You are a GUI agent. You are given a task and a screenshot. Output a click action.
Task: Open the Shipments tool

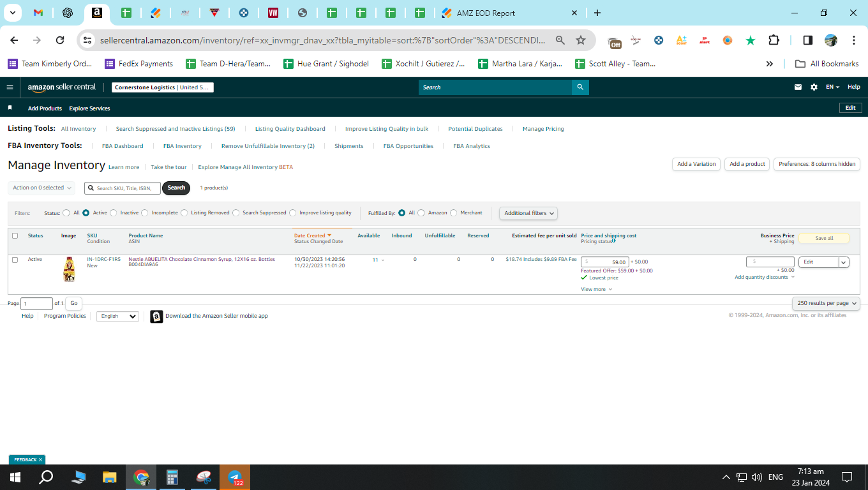click(349, 146)
